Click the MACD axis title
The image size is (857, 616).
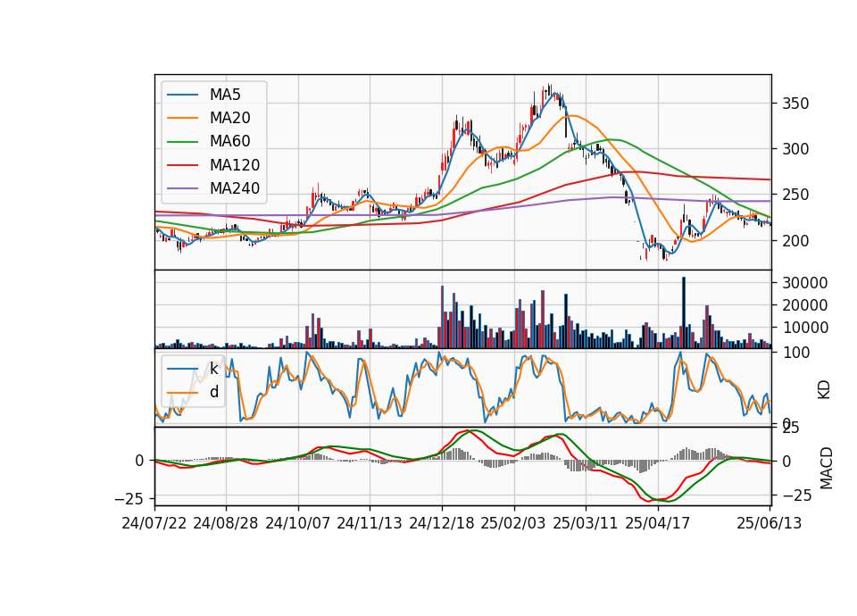point(826,468)
